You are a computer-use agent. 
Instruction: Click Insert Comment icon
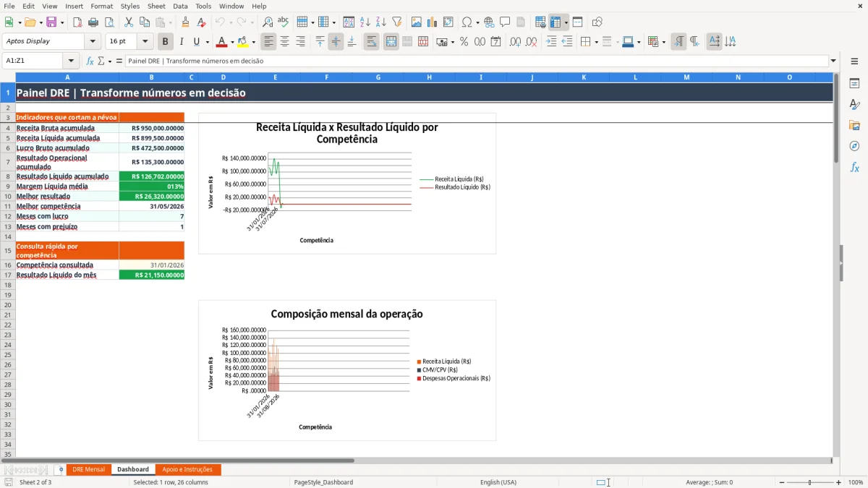click(505, 22)
